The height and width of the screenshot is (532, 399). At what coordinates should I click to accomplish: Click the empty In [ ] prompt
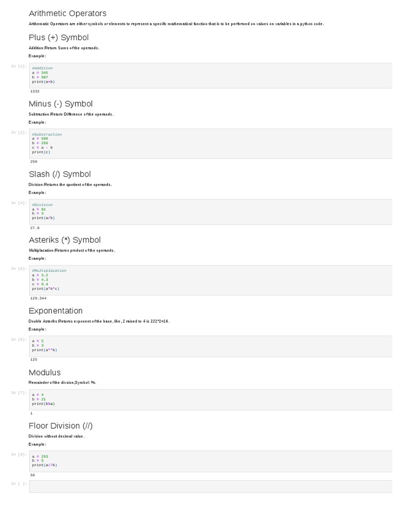point(19,484)
